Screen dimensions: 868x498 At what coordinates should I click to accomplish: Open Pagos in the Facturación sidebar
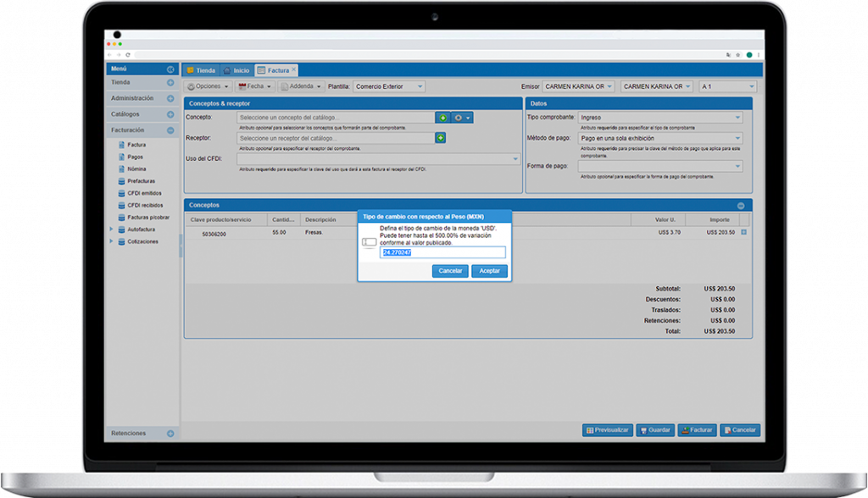[136, 157]
